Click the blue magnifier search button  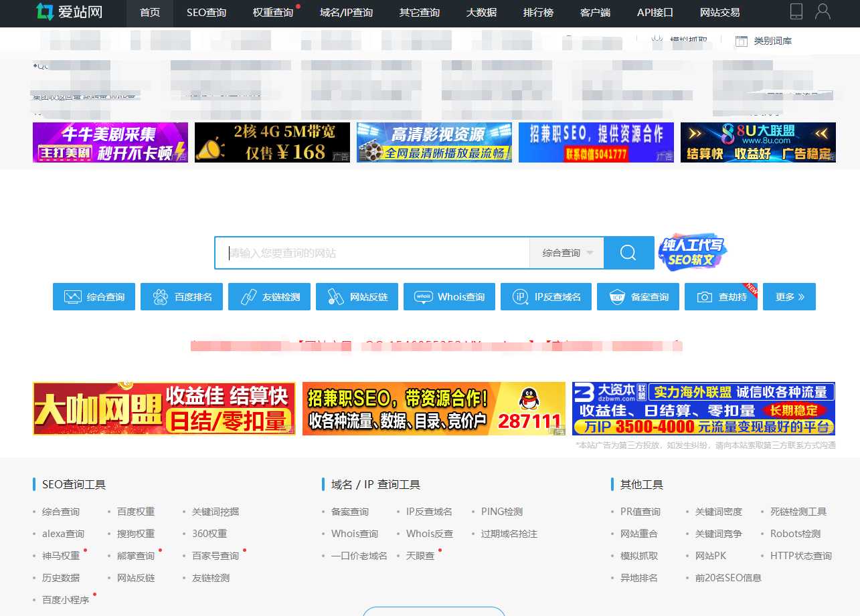[x=628, y=253]
